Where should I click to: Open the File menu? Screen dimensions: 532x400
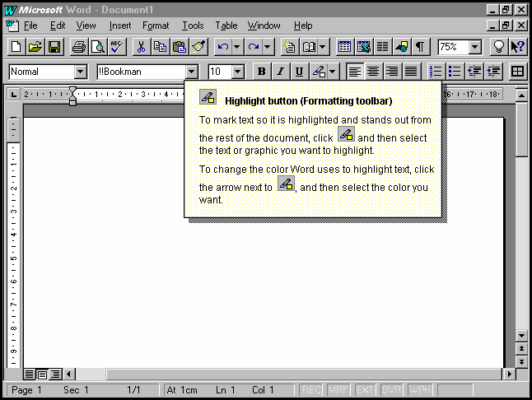click(30, 26)
